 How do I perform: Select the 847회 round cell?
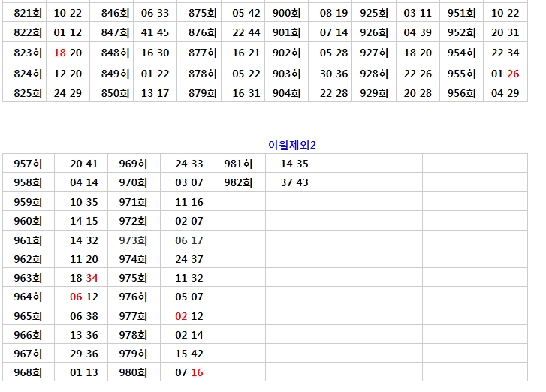[x=115, y=33]
